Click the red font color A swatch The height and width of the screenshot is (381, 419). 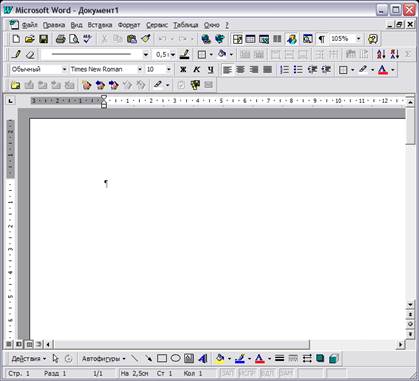point(383,69)
